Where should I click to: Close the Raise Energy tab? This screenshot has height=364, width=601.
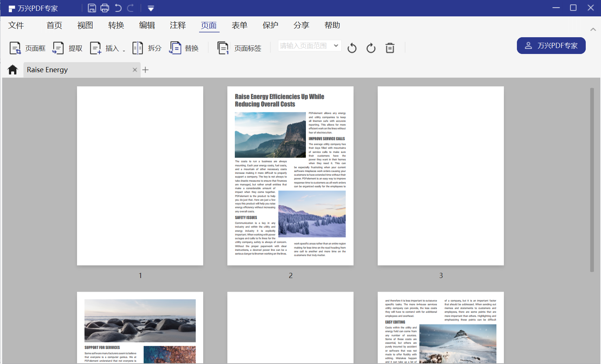click(135, 70)
